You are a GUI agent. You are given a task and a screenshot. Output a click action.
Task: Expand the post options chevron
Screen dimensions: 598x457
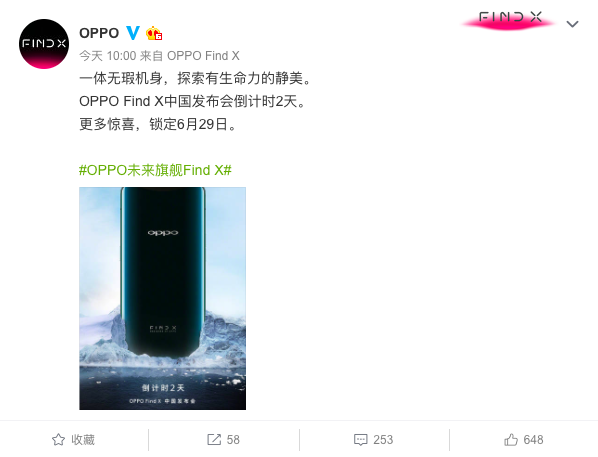[572, 24]
